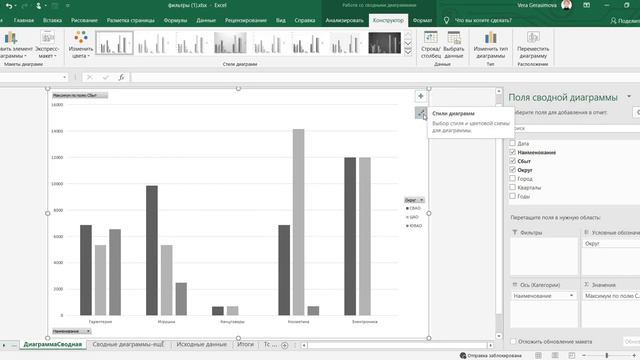Uncheck the Наименование field checkbox

513,152
